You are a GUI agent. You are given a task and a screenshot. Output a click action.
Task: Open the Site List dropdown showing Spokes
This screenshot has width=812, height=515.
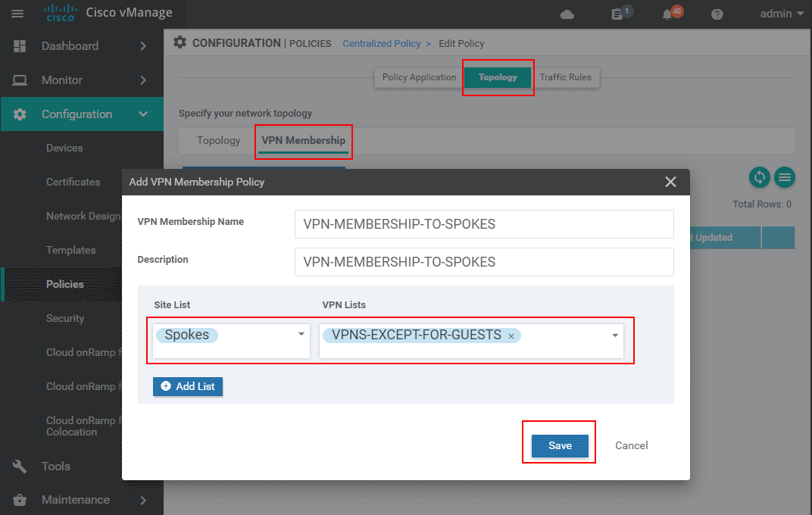point(300,334)
